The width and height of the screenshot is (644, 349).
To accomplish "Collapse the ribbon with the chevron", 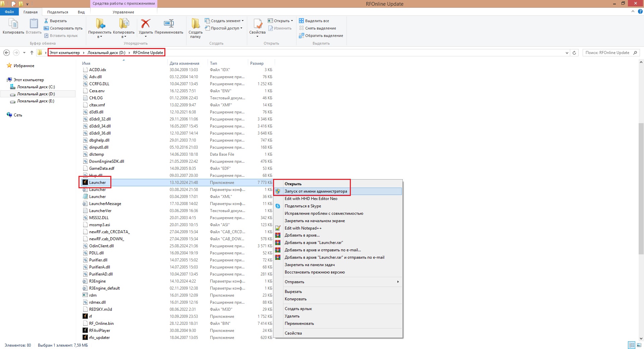I will pyautogui.click(x=633, y=12).
